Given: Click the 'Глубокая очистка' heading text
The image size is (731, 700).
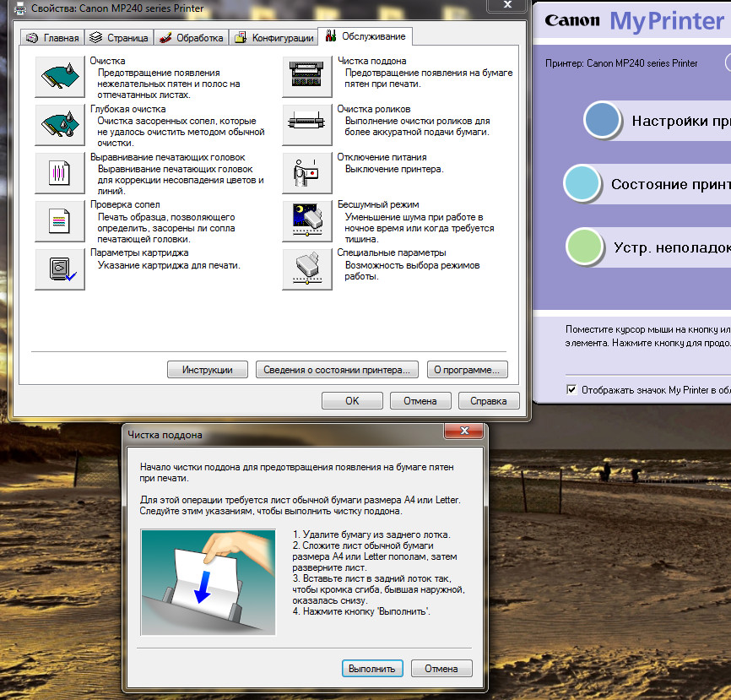Looking at the screenshot, I should (x=127, y=109).
